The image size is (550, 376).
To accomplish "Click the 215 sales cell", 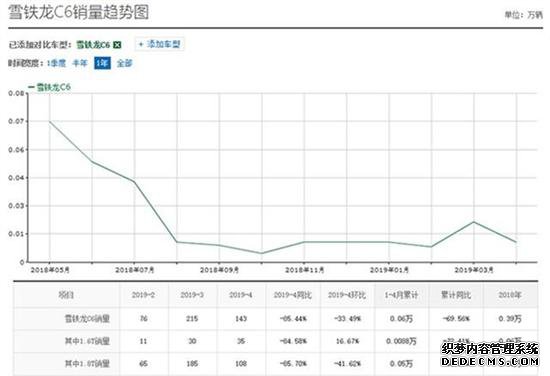I will click(192, 318).
